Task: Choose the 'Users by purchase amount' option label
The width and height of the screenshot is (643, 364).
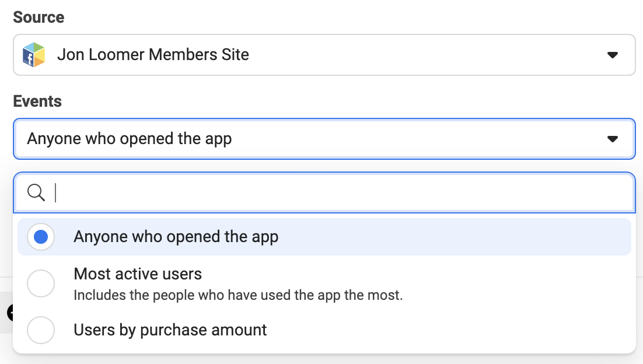Action: [x=170, y=330]
